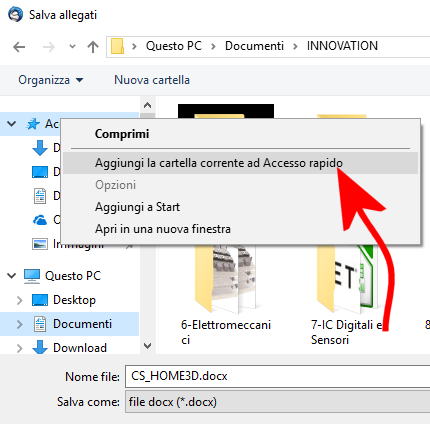Click the Quick Access star icon

(33, 124)
